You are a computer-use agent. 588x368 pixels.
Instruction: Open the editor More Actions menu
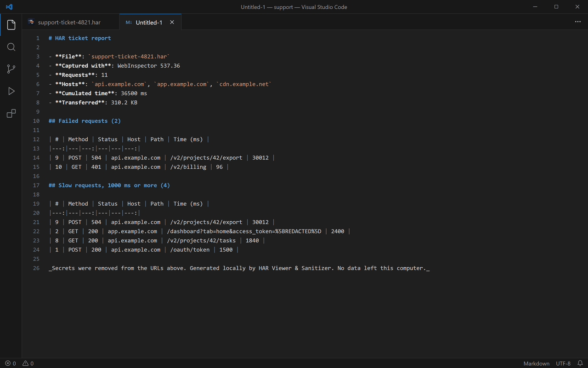coord(578,22)
